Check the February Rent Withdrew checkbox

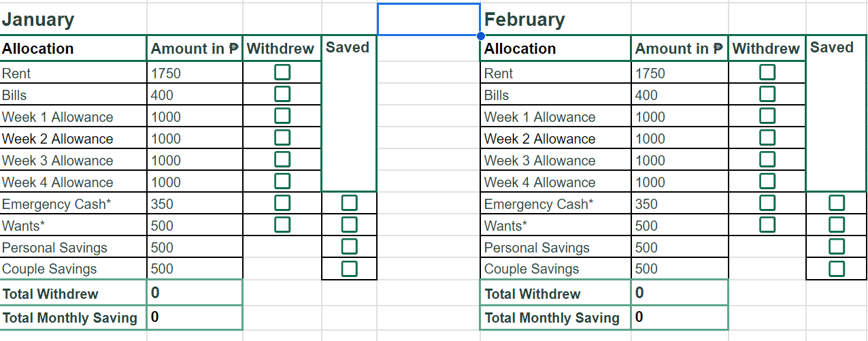[767, 72]
